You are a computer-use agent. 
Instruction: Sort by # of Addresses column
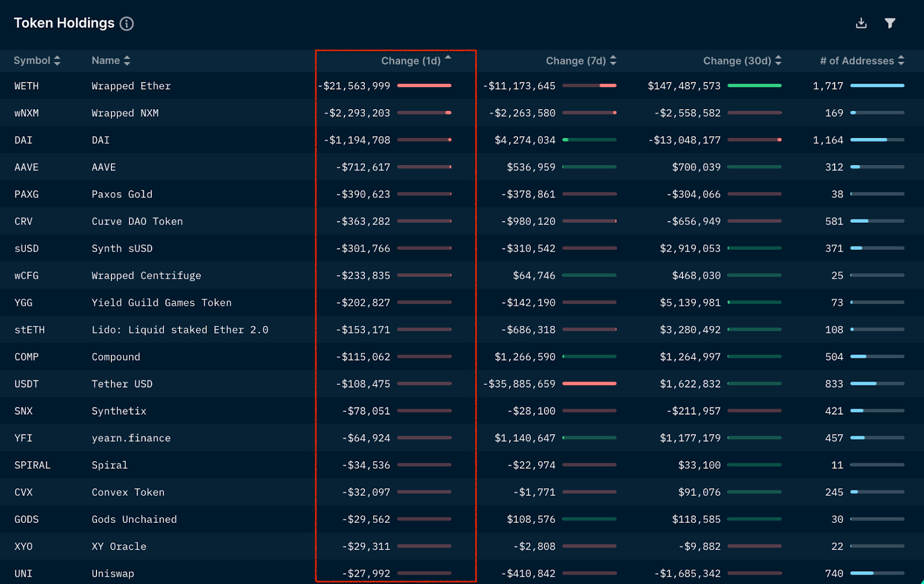tap(862, 61)
